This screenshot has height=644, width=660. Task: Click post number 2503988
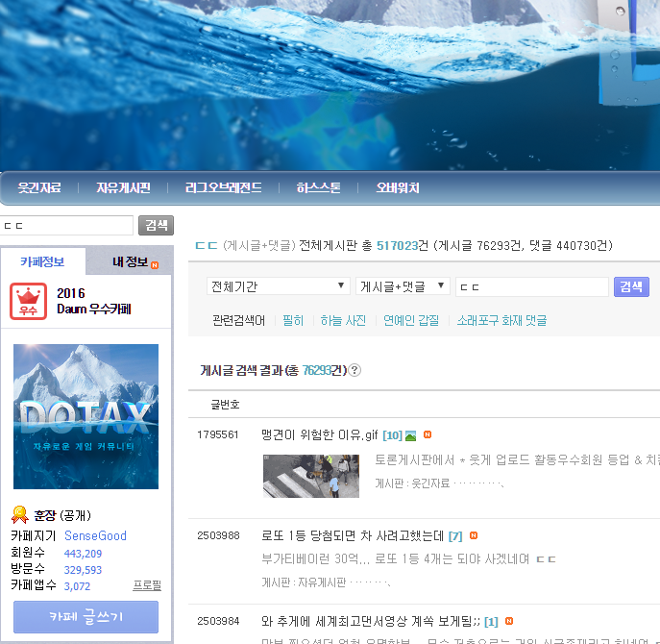(x=218, y=535)
